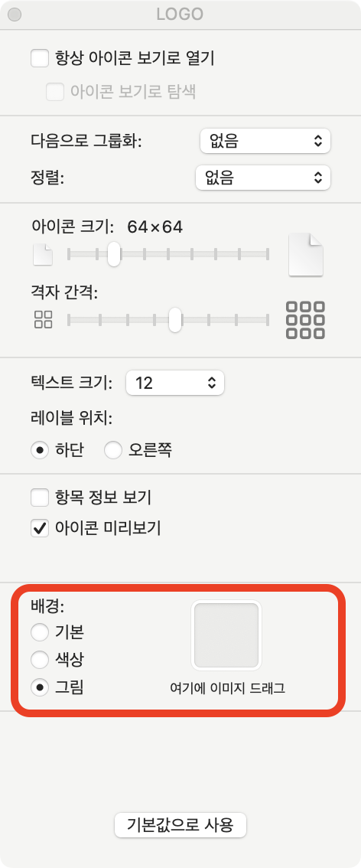Viewport: 361px width, 868px height.
Task: Click the 아이콘 크기 slider handle
Action: point(114,254)
